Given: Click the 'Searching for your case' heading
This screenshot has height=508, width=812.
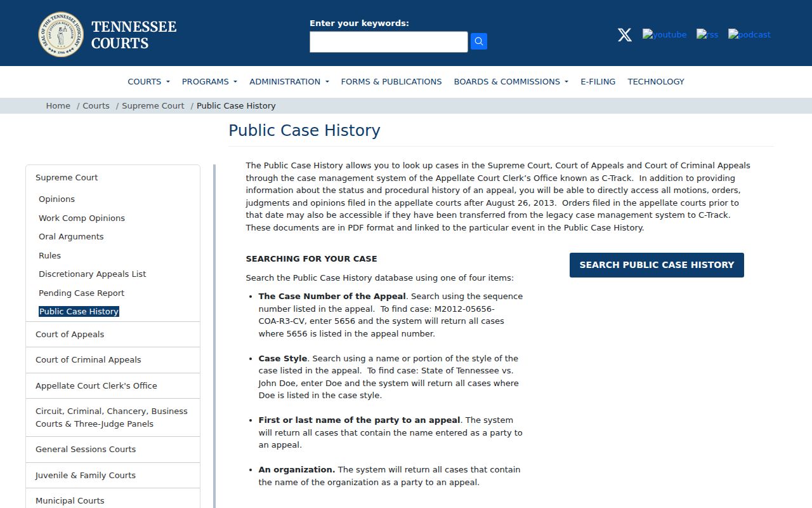Looking at the screenshot, I should tap(311, 259).
